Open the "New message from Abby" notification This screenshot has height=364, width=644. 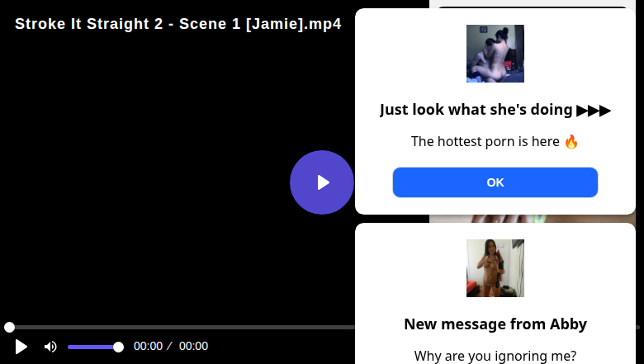(x=495, y=324)
